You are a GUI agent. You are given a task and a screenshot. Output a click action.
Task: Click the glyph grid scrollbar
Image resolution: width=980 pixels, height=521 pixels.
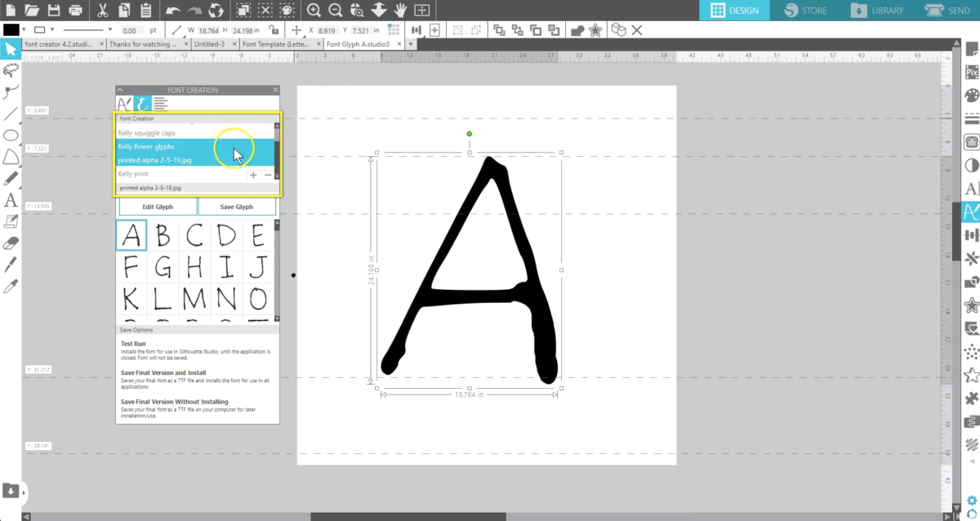click(277, 270)
